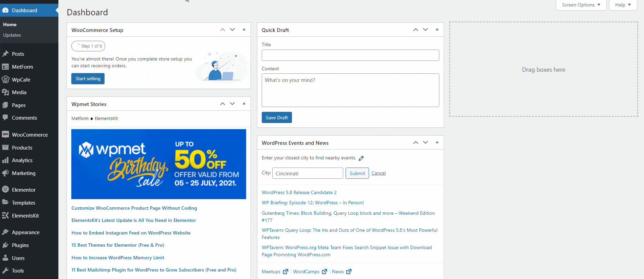Click the Tools wrench icon
644x279 pixels.
[5, 271]
